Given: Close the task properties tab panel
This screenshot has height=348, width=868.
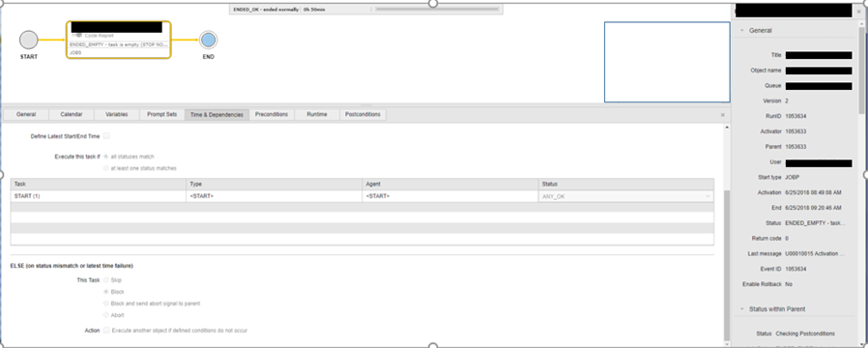Looking at the screenshot, I should [x=722, y=114].
